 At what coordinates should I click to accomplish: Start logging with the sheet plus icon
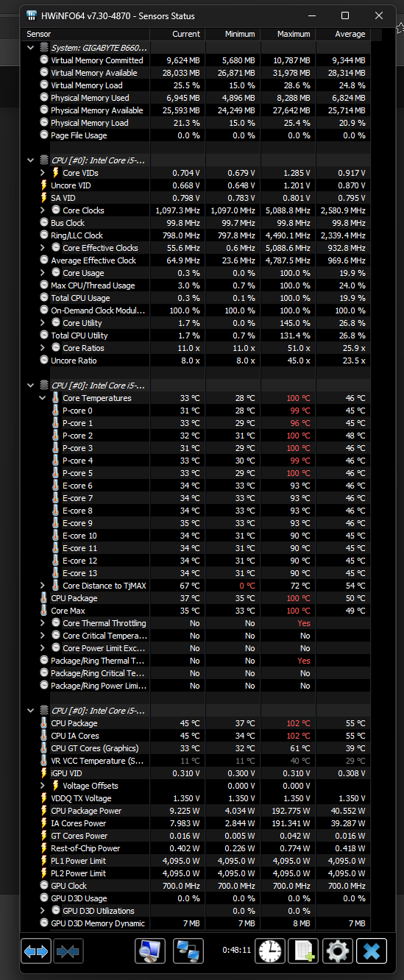[303, 951]
